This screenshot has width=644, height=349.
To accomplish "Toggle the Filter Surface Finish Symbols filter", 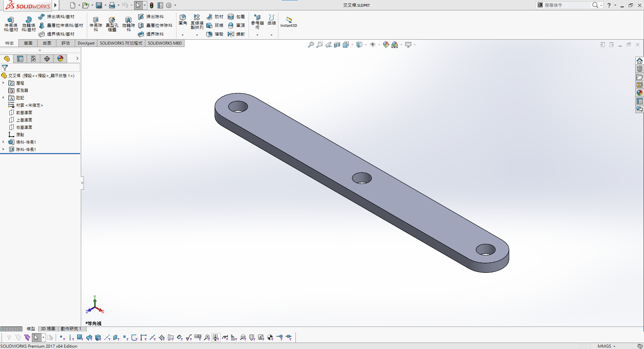I will 189,338.
